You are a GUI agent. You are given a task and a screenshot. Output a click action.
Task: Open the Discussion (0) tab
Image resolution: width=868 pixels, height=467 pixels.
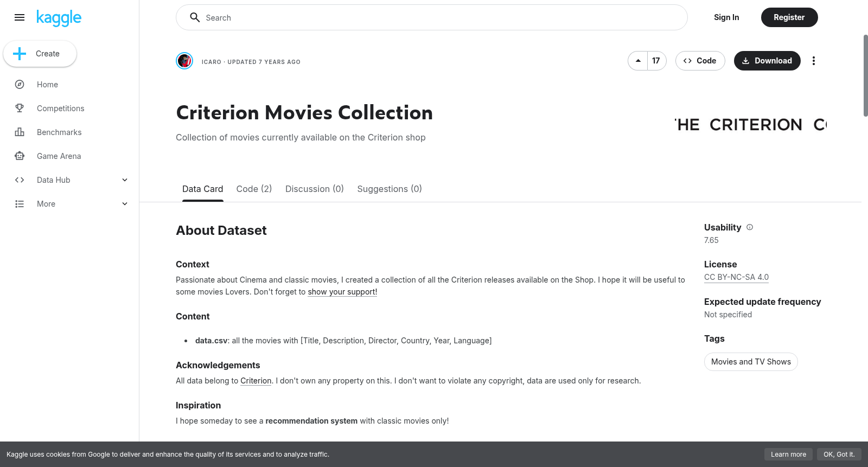(315, 189)
